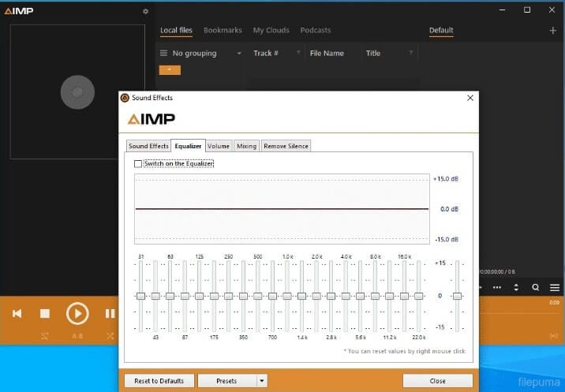This screenshot has height=392, width=565.
Task: Click the 700 Hz band slider handle
Action: coord(272,296)
